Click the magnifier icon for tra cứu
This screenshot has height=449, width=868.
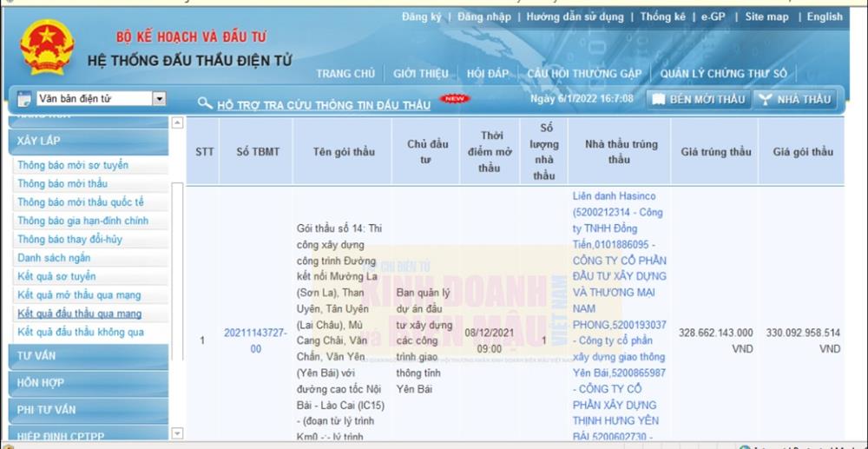(x=205, y=103)
